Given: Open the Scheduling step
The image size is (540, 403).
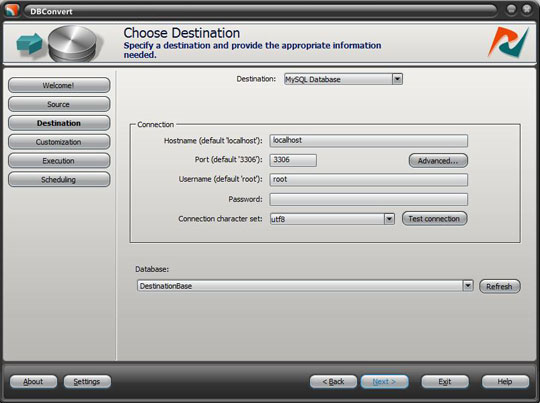Looking at the screenshot, I should (59, 179).
